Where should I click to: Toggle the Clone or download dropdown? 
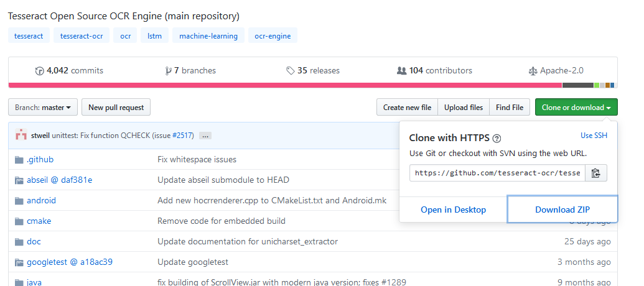tap(576, 108)
